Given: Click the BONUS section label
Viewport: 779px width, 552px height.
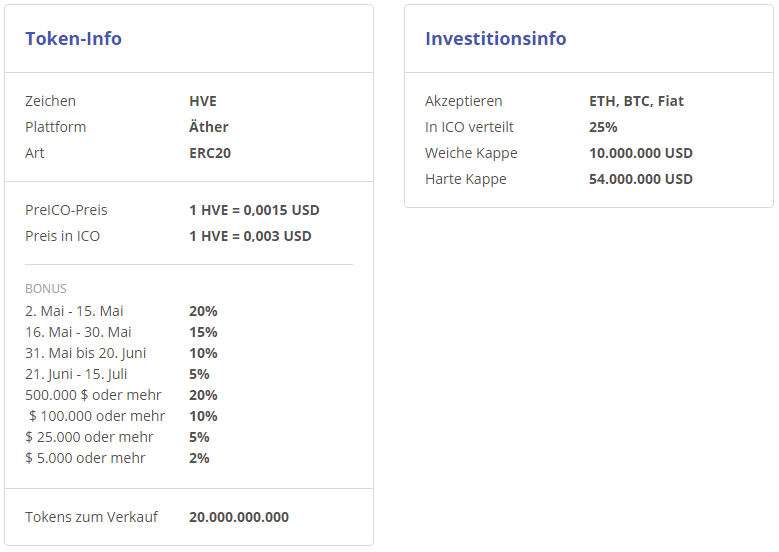Looking at the screenshot, I should [46, 289].
